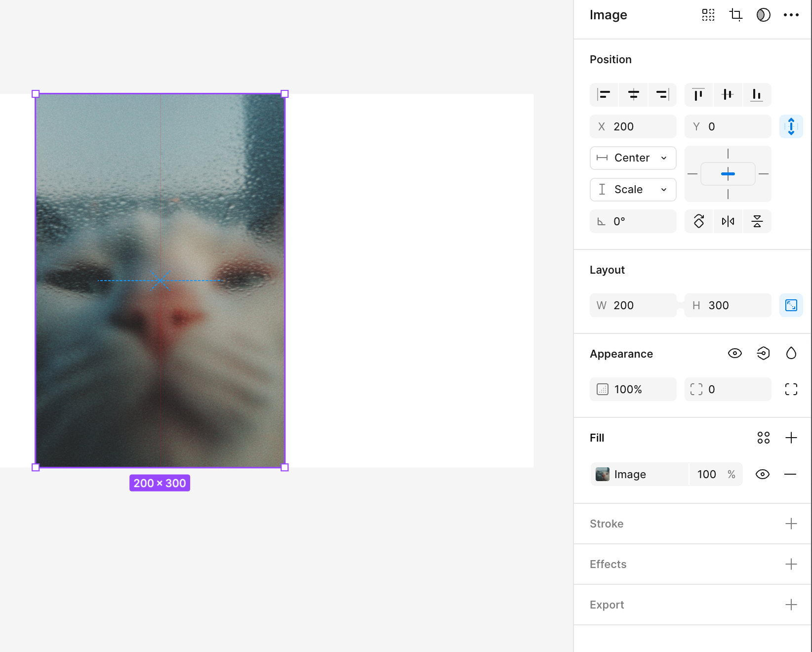Align selection to horizontal center
Image resolution: width=812 pixels, height=652 pixels.
[x=633, y=94]
